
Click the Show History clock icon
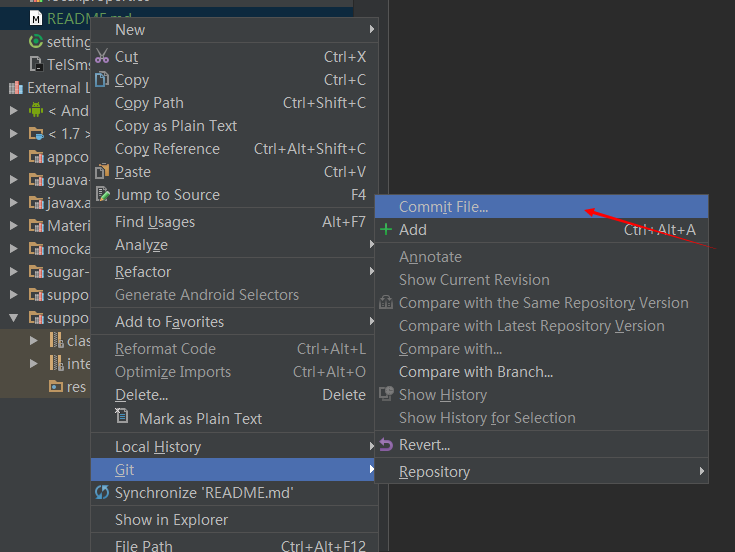[387, 395]
